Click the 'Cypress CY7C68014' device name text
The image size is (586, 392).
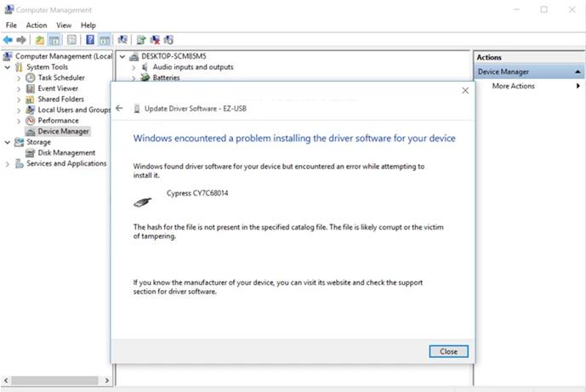click(197, 193)
